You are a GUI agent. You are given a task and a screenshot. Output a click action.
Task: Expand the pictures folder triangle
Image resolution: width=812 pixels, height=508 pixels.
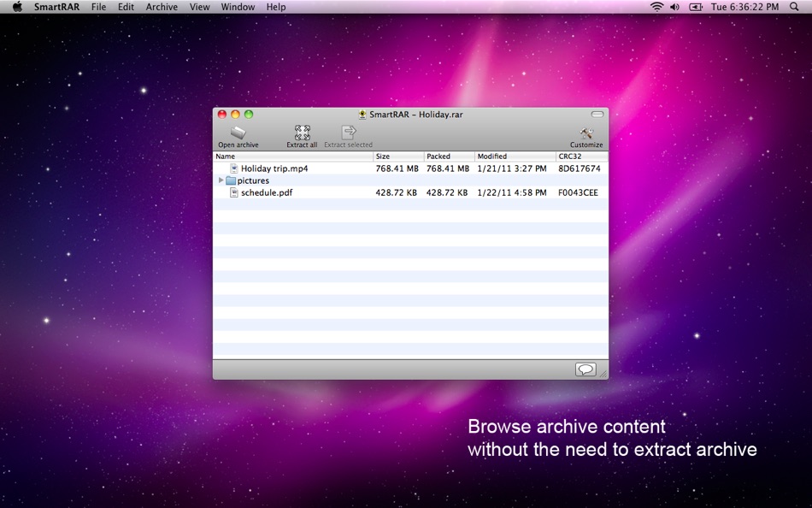pyautogui.click(x=221, y=180)
